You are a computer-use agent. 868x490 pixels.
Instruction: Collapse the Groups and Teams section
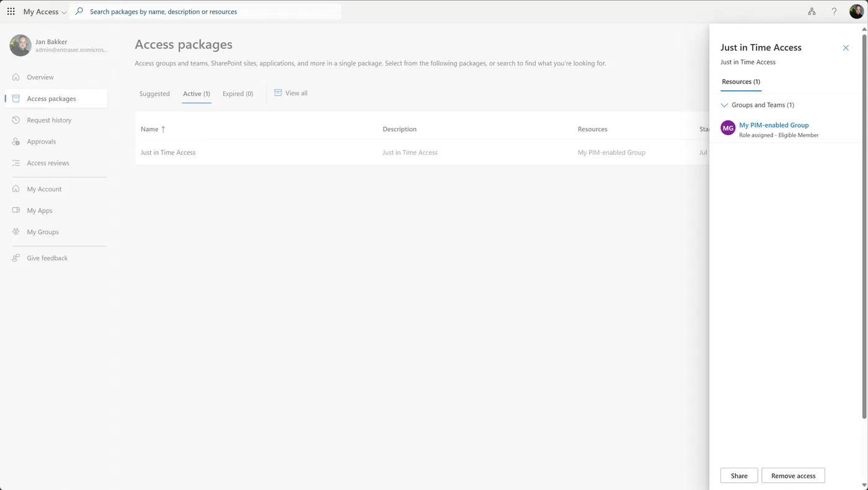(725, 105)
